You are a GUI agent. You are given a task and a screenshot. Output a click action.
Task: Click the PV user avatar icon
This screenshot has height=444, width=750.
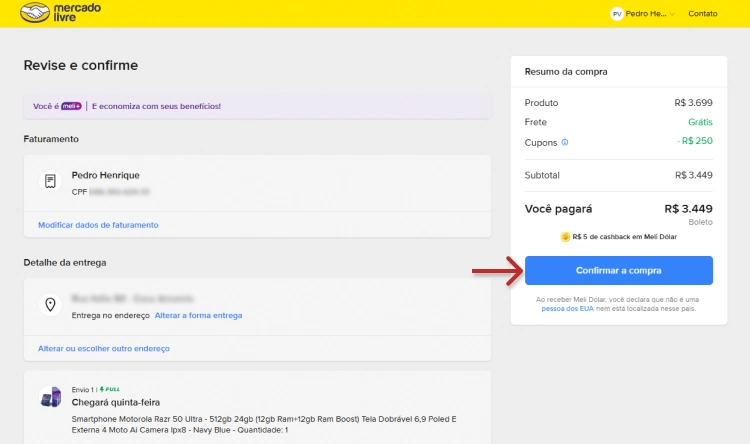pyautogui.click(x=617, y=14)
